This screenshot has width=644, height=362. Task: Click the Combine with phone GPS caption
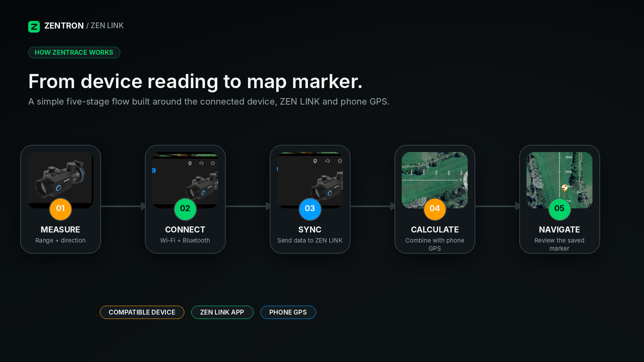tap(435, 245)
